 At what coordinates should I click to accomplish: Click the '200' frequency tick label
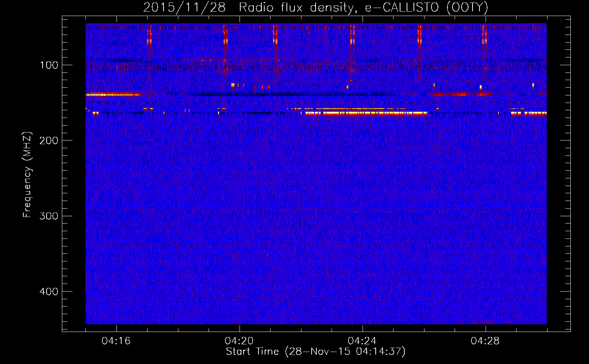[48, 141]
